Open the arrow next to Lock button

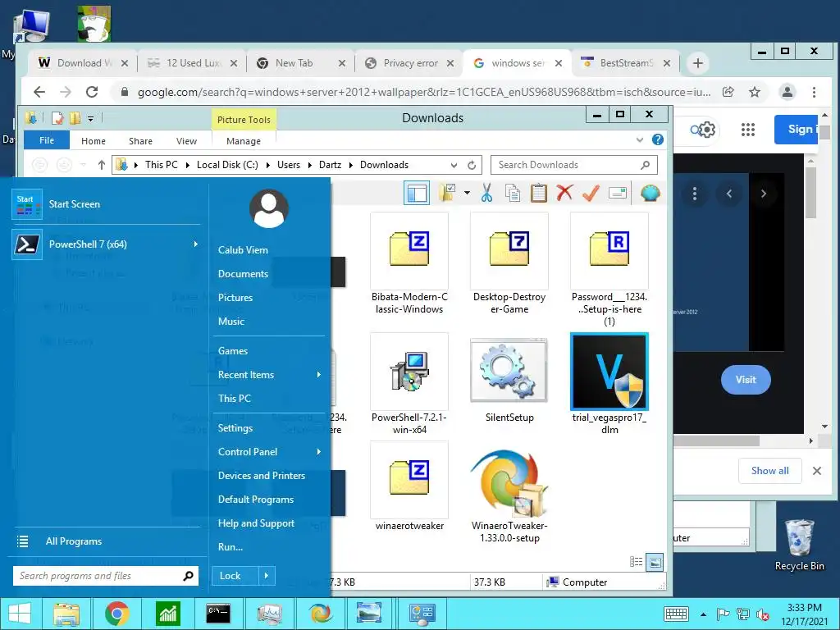pyautogui.click(x=267, y=576)
